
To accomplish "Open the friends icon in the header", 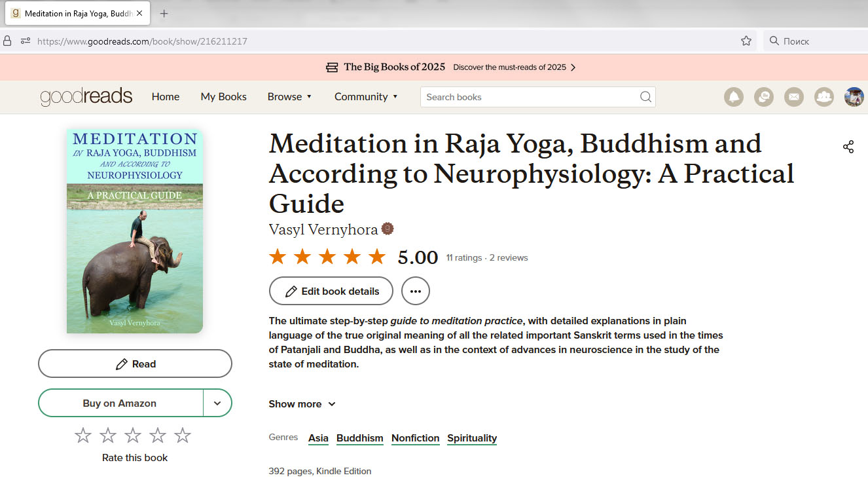I will [824, 97].
